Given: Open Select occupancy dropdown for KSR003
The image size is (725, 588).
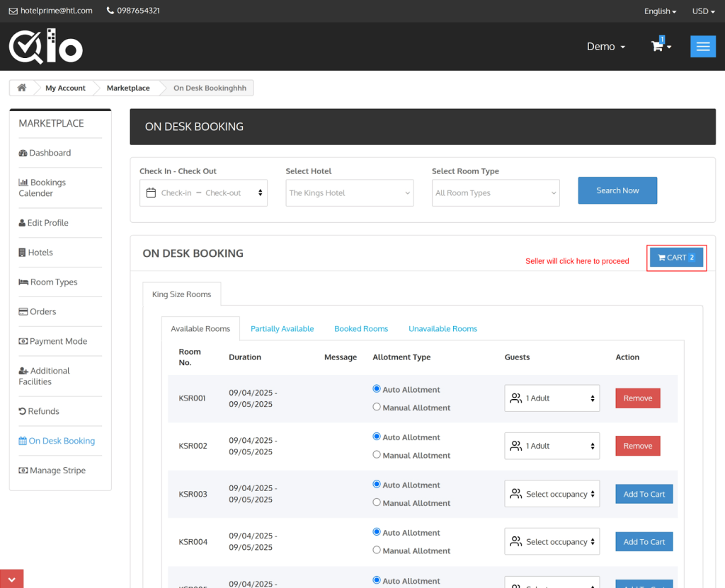Looking at the screenshot, I should 552,494.
